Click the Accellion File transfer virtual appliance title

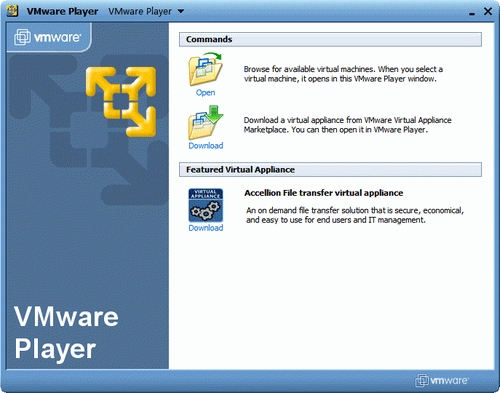tap(324, 193)
